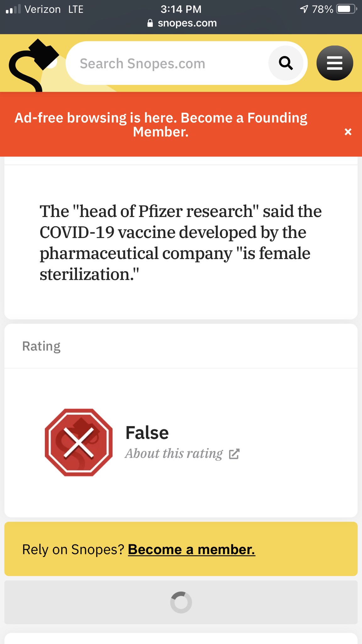Click the "False" rating label
The image size is (362, 644).
[x=147, y=433]
